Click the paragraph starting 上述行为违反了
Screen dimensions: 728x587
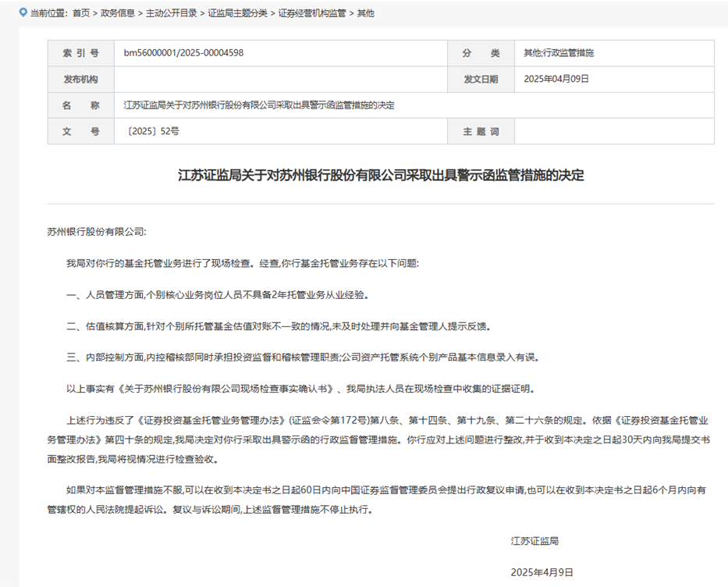[x=378, y=439]
